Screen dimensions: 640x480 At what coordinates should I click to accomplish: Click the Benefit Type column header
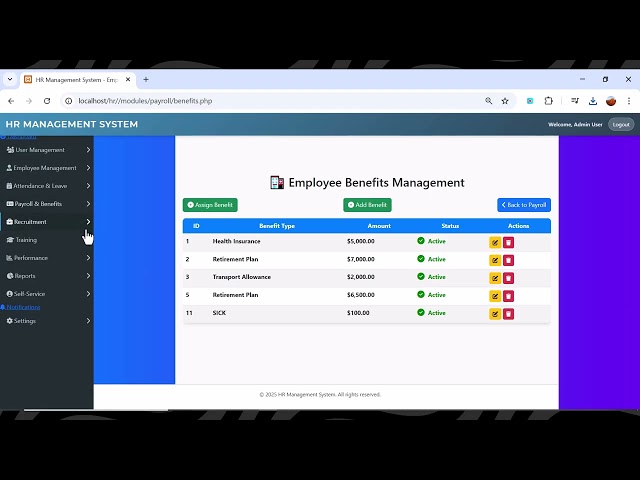277,226
